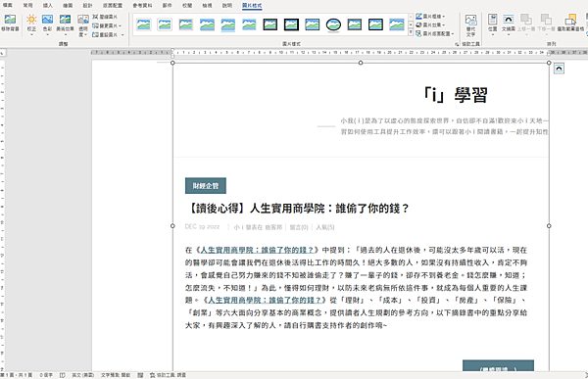This screenshot has height=379, width=588.
Task: Open Picture Layout (圖片版面配置) dropdown
Action: click(435, 33)
